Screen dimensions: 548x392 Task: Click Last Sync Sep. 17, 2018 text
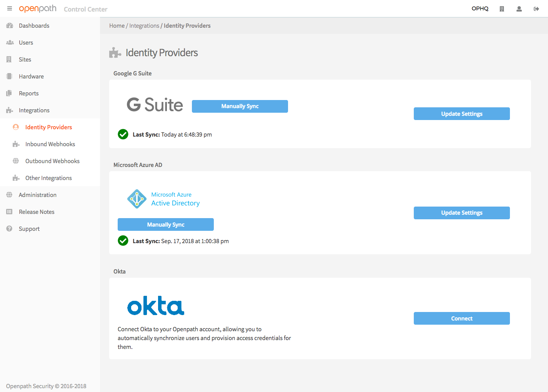181,241
